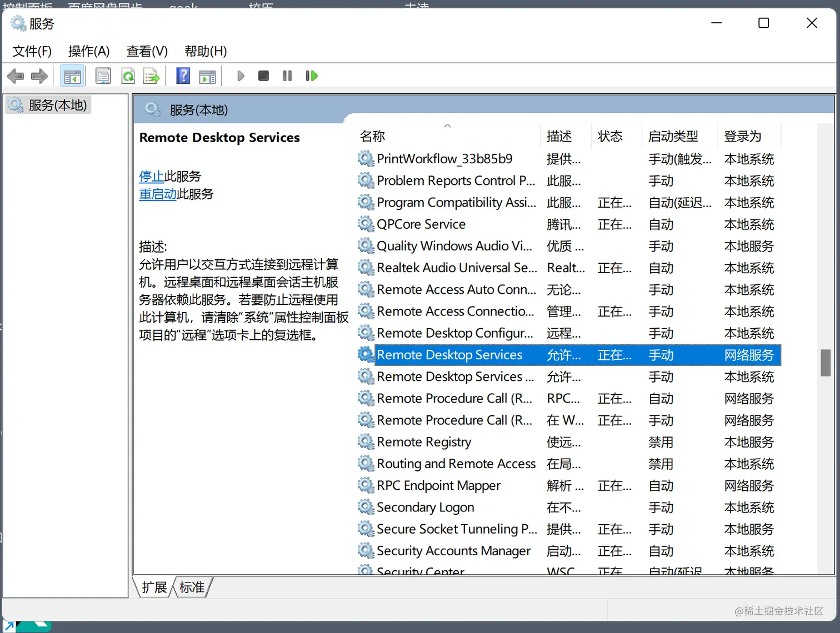Select Program Compatibility Assistant service
Viewport: 840px width, 633px height.
[x=569, y=202]
